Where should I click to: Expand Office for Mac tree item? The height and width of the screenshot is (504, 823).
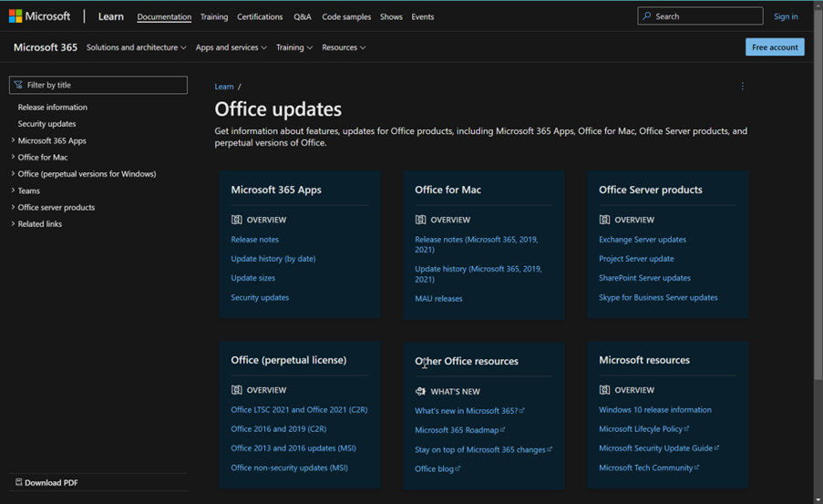click(13, 157)
